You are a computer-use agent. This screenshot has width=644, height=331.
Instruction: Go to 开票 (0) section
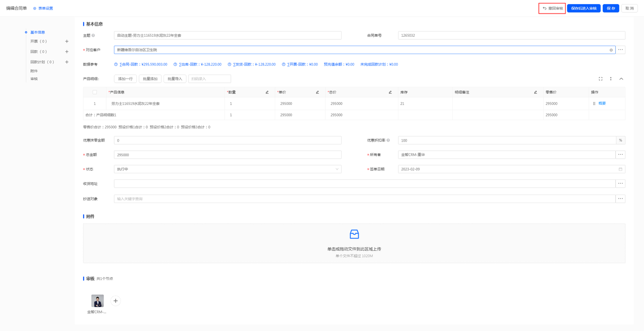pyautogui.click(x=39, y=41)
